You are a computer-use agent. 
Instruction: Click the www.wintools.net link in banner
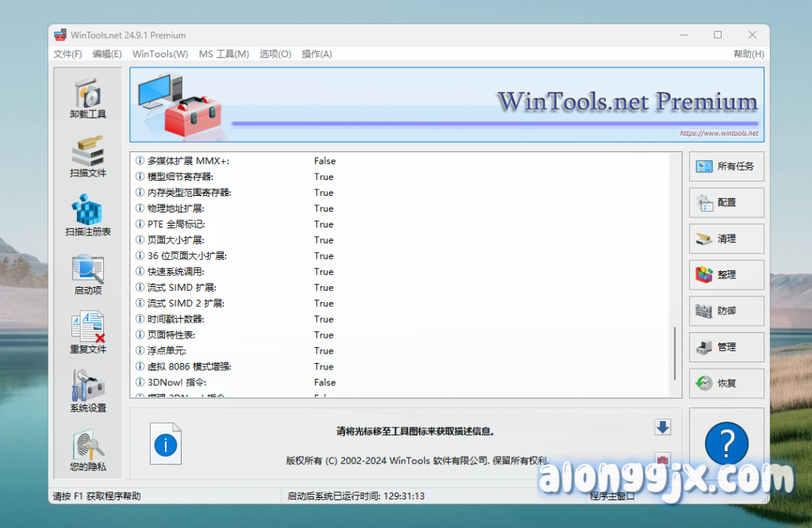point(718,133)
